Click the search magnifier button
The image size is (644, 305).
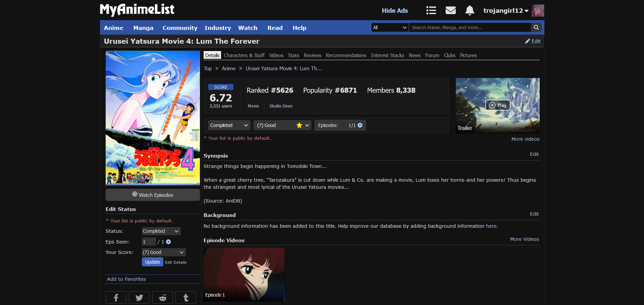click(x=536, y=28)
